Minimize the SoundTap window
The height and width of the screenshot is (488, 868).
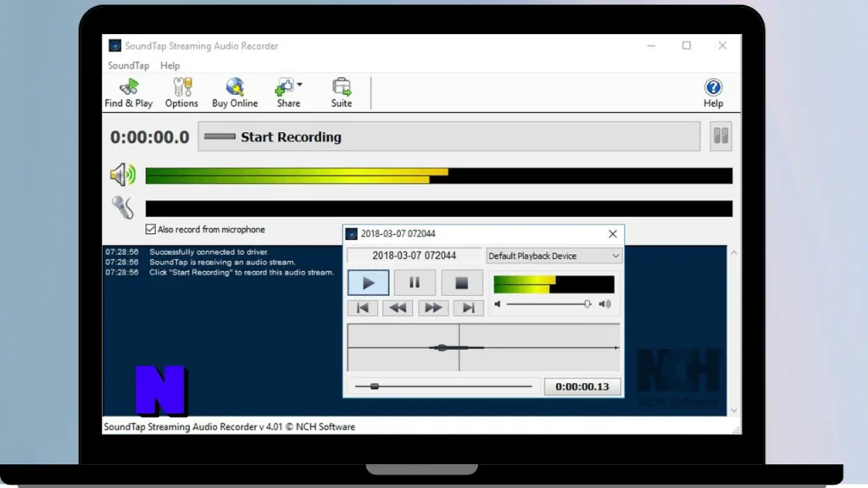click(651, 46)
